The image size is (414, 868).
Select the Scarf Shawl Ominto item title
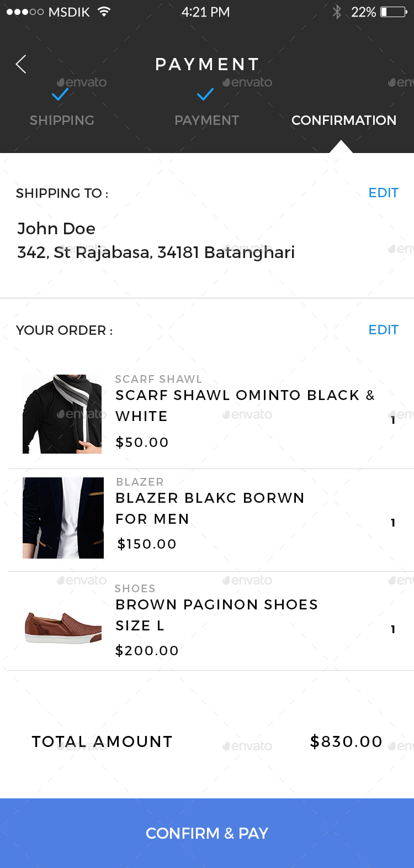(245, 405)
